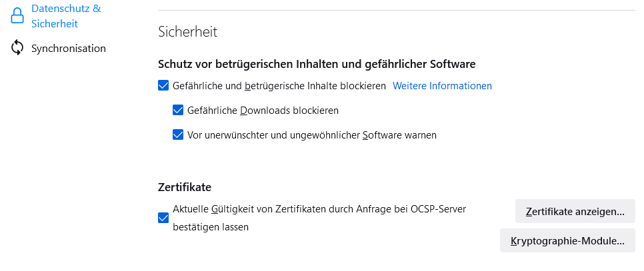644x271 pixels.
Task: Toggle the OCSP-Server Gültigkeit checkbox box
Action: (163, 218)
